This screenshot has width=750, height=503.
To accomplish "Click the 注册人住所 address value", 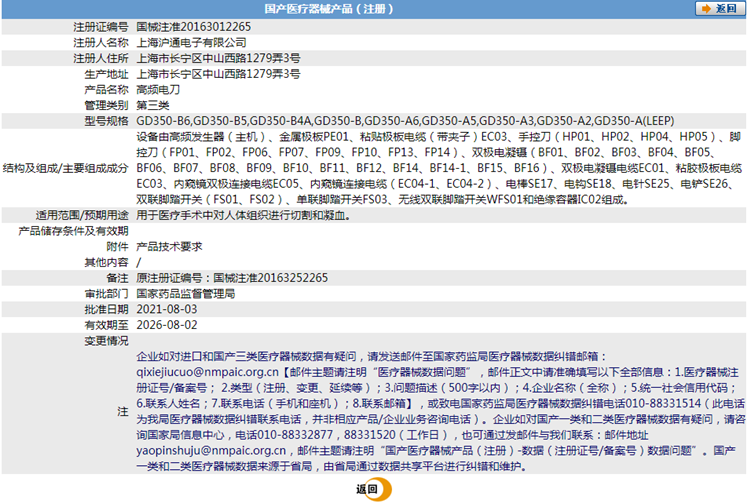I will coord(218,58).
